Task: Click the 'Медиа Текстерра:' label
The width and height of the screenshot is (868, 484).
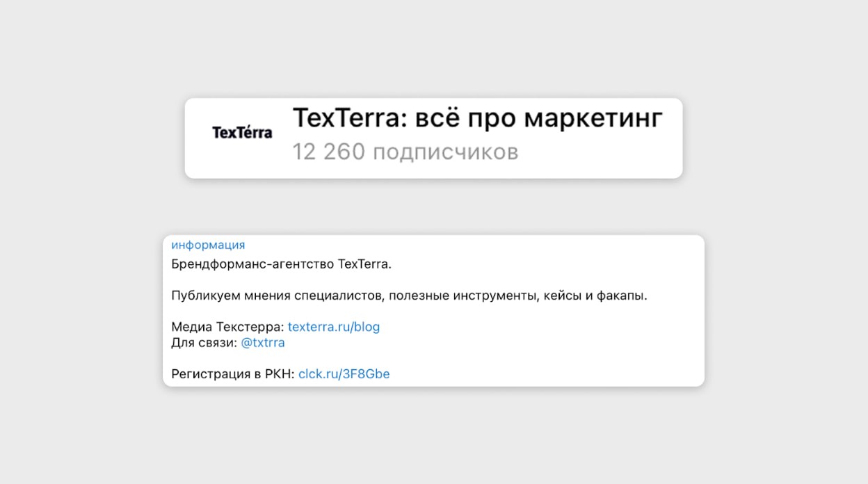Action: tap(227, 327)
